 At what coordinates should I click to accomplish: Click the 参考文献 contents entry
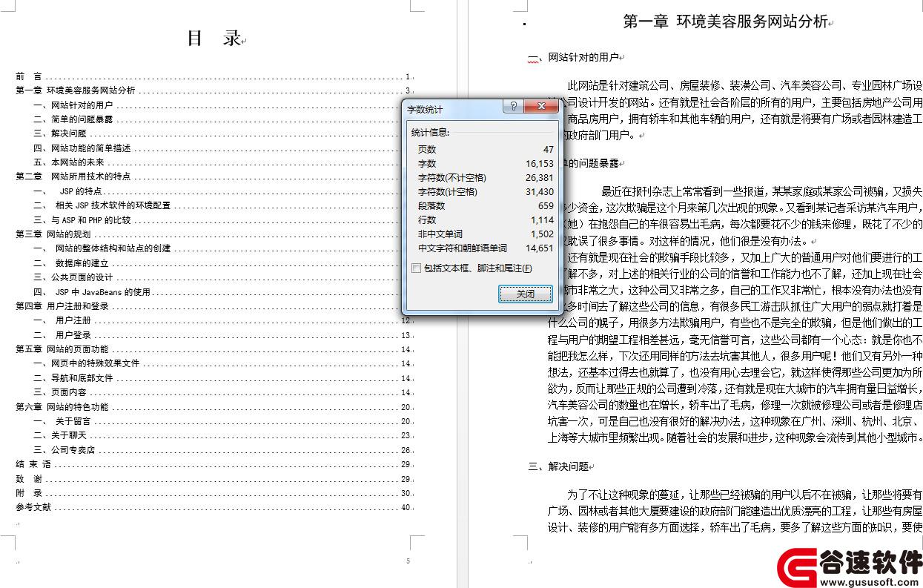pos(214,507)
